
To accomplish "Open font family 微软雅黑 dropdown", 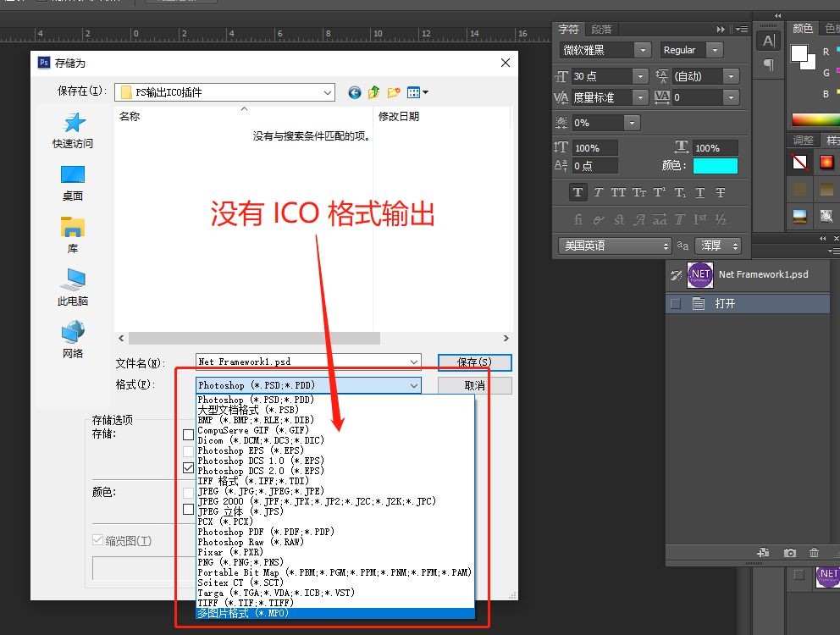I will (x=643, y=50).
